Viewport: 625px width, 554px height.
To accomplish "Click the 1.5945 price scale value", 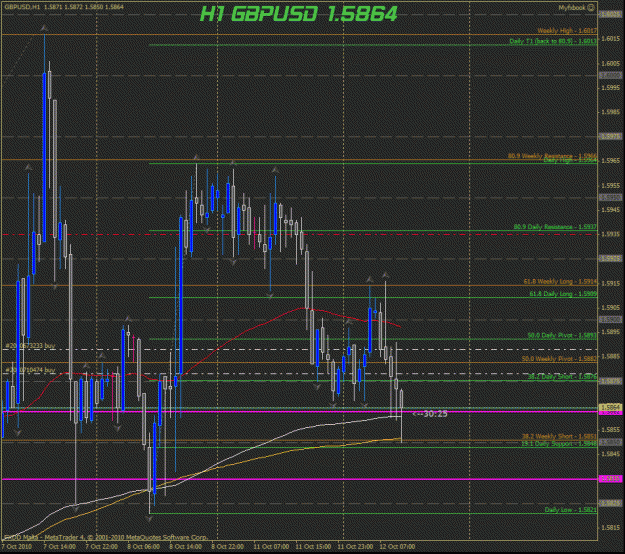I will click(x=610, y=210).
